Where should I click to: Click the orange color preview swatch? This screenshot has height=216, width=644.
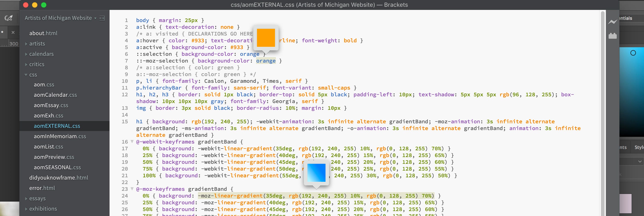click(266, 38)
